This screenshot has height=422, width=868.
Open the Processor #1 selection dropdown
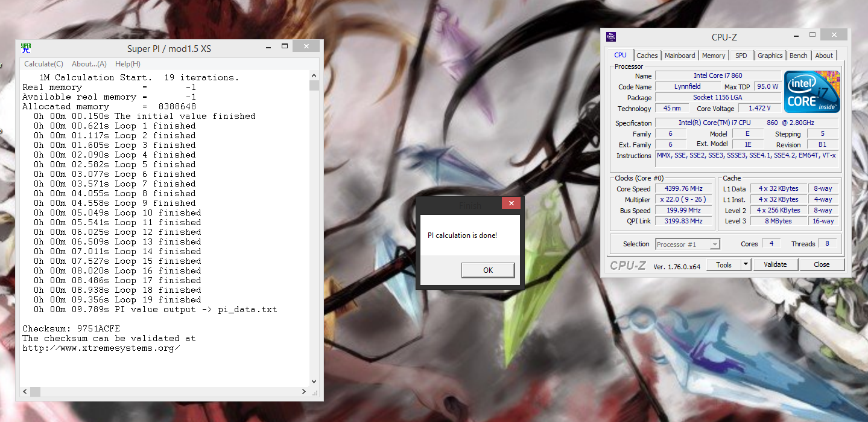[x=688, y=244]
